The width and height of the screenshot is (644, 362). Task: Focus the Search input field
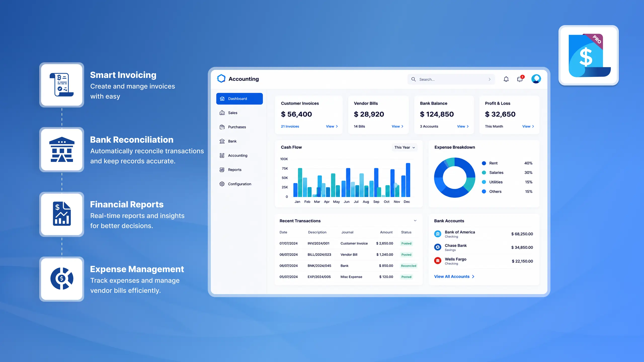pyautogui.click(x=451, y=79)
